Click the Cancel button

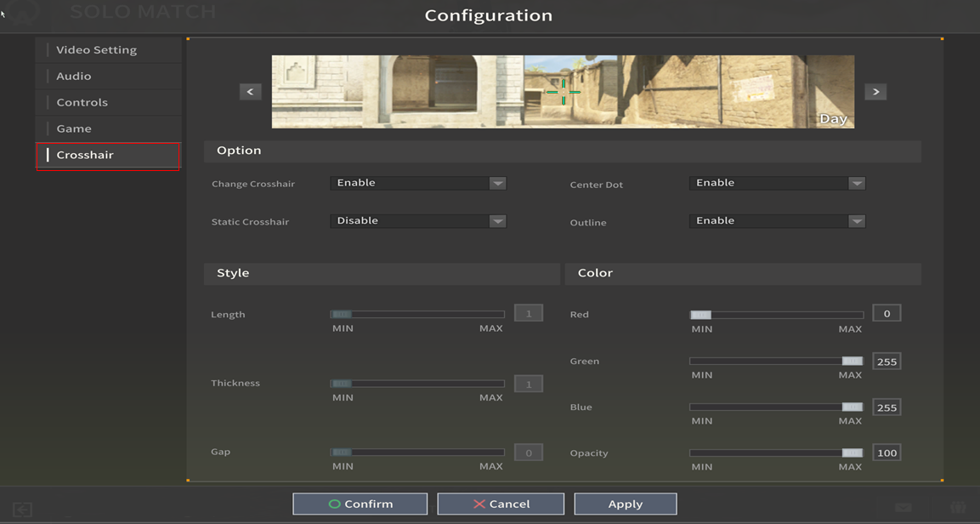[x=501, y=504]
